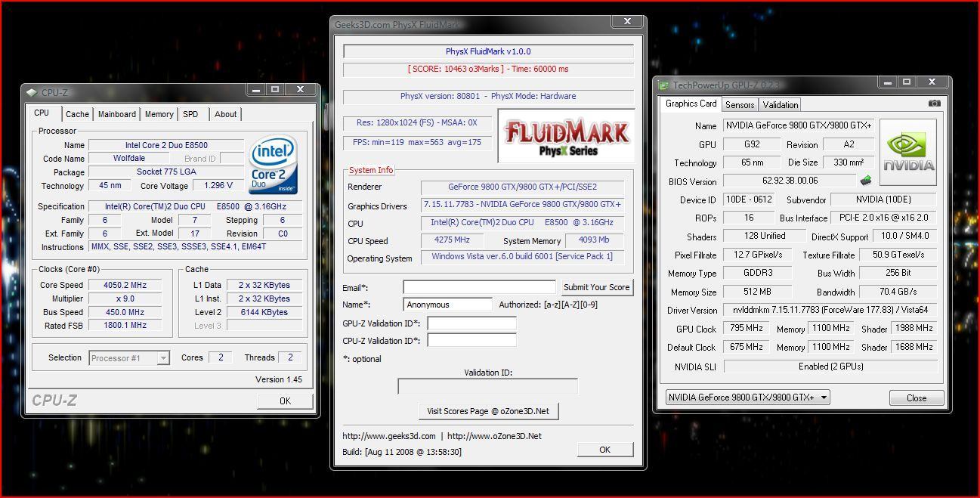Screen dimensions: 980x498
Task: Click the http://www.oZone3D.Net link text
Action: (494, 436)
